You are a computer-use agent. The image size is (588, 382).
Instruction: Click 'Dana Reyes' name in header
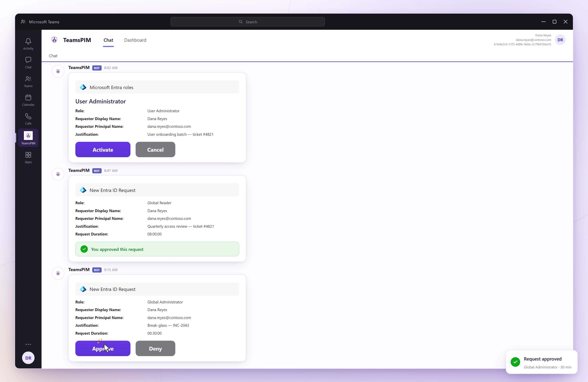543,35
